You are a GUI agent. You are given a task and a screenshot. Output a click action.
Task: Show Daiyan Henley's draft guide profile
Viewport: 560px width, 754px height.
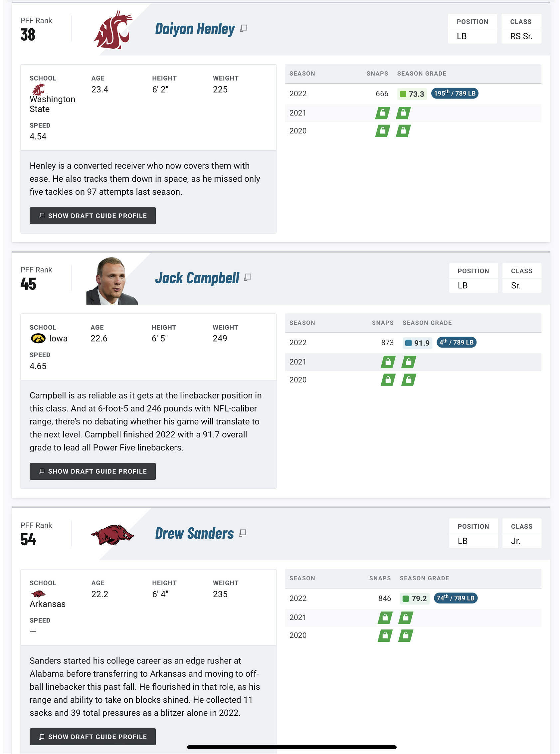coord(93,216)
